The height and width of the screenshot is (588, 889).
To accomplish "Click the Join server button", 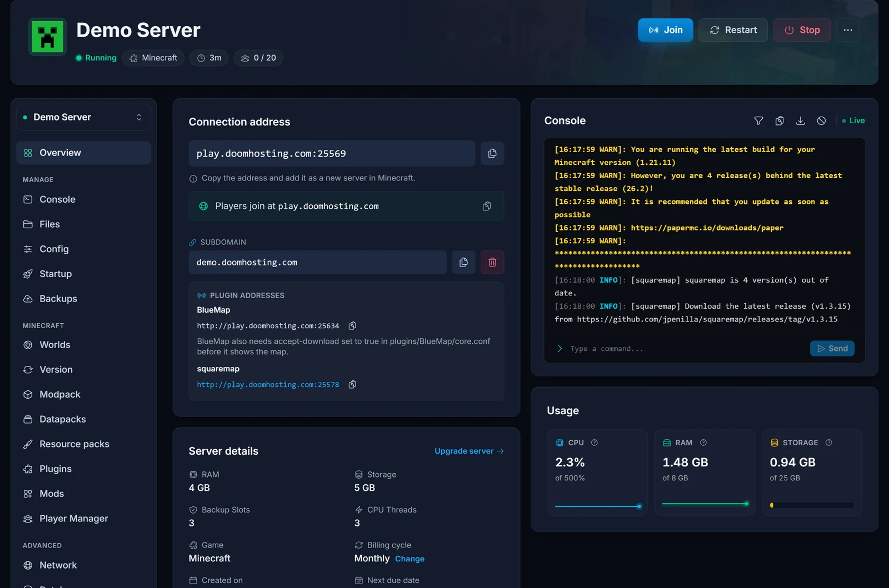I will (x=666, y=30).
